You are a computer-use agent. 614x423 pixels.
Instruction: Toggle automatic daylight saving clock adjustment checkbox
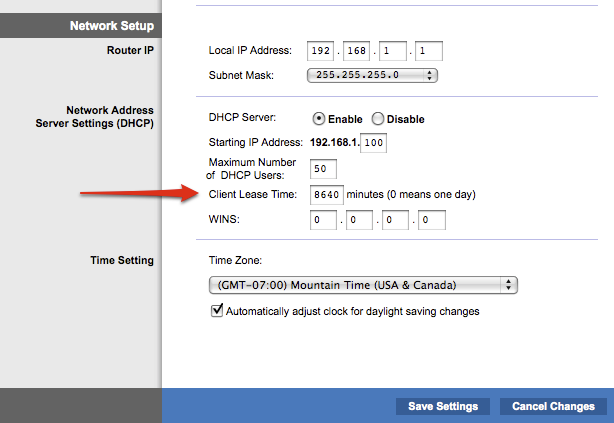pos(217,311)
